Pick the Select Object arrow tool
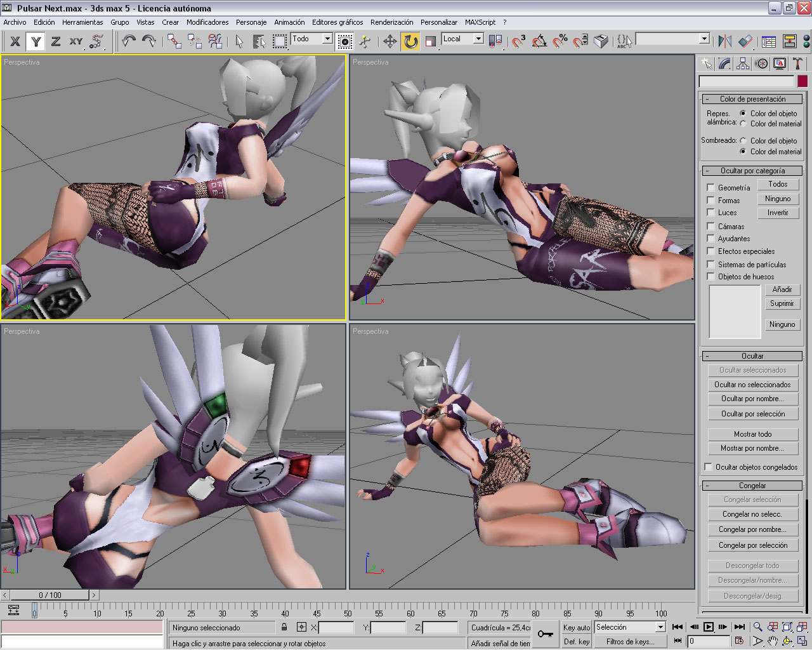Screen dimensions: 812x650 click(239, 42)
